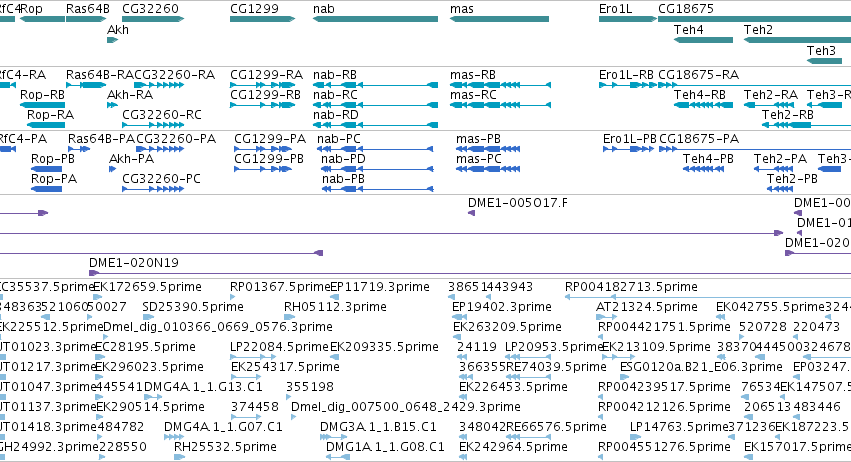
Task: Click transcript Ras64B-RA
Action: coord(86,85)
